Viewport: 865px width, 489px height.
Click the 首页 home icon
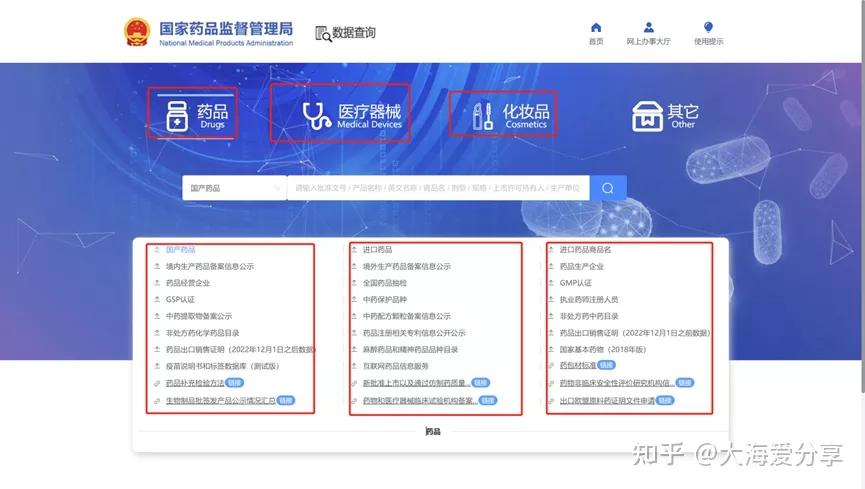click(x=596, y=28)
